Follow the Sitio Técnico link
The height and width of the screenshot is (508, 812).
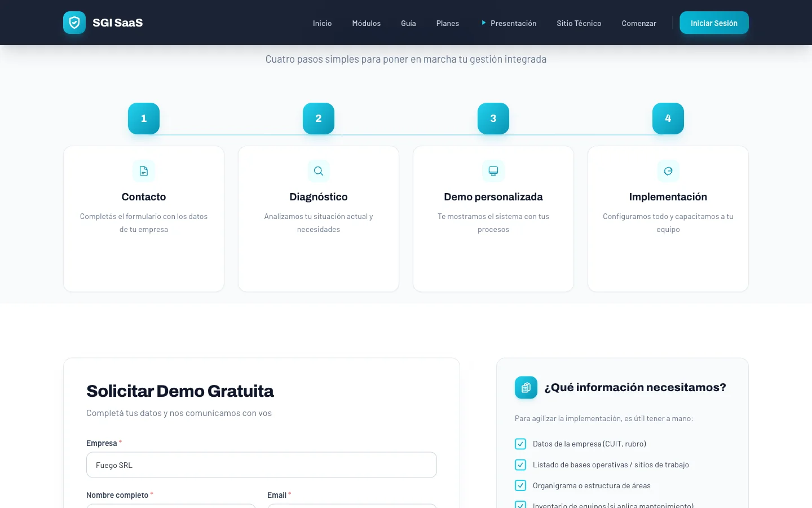tap(579, 23)
